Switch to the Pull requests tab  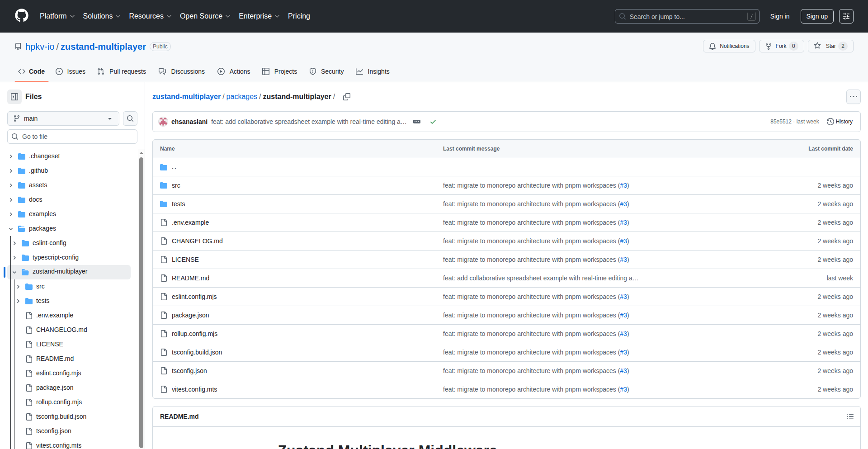tap(122, 71)
